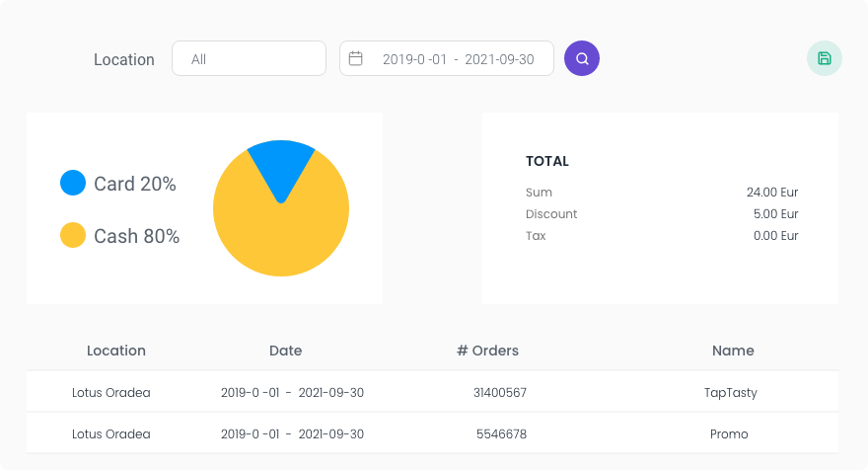Click the purple search button
Image resolution: width=868 pixels, height=470 pixels.
(582, 58)
